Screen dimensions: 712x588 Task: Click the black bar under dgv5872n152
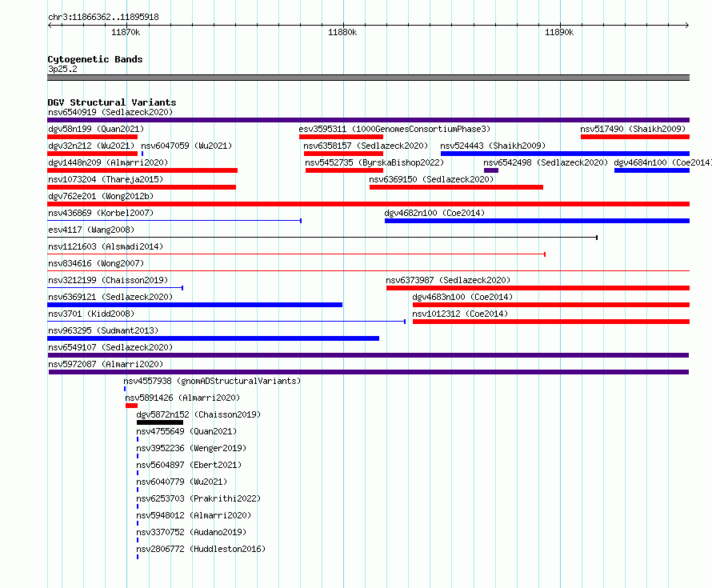(160, 422)
